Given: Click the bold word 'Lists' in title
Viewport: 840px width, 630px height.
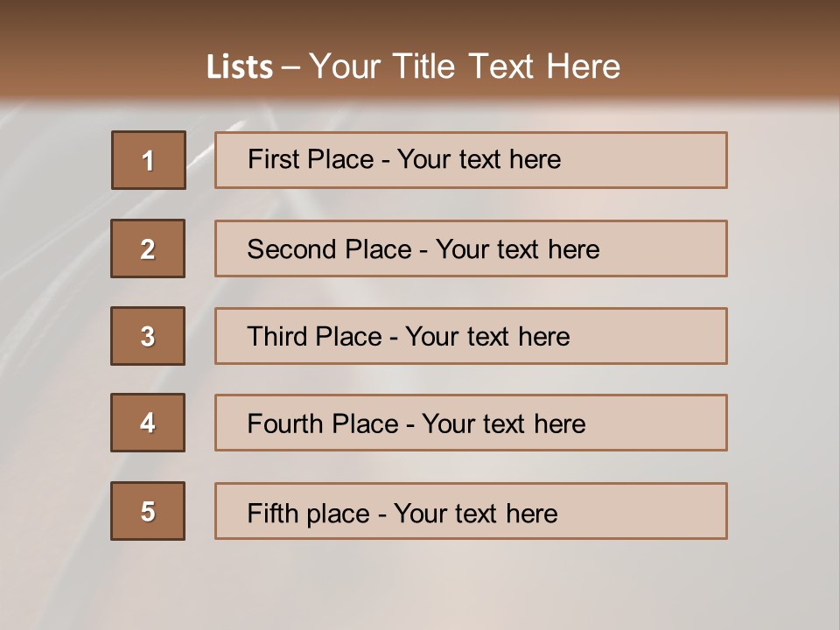Looking at the screenshot, I should (240, 67).
